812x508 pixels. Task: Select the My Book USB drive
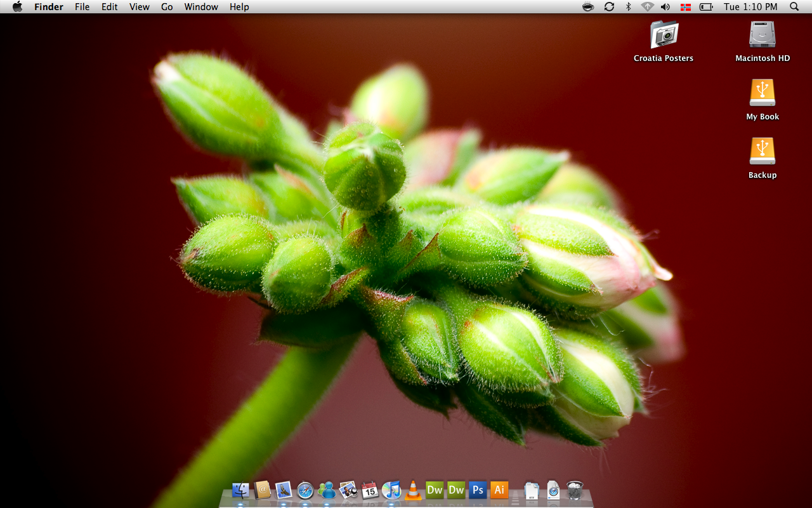point(763,93)
